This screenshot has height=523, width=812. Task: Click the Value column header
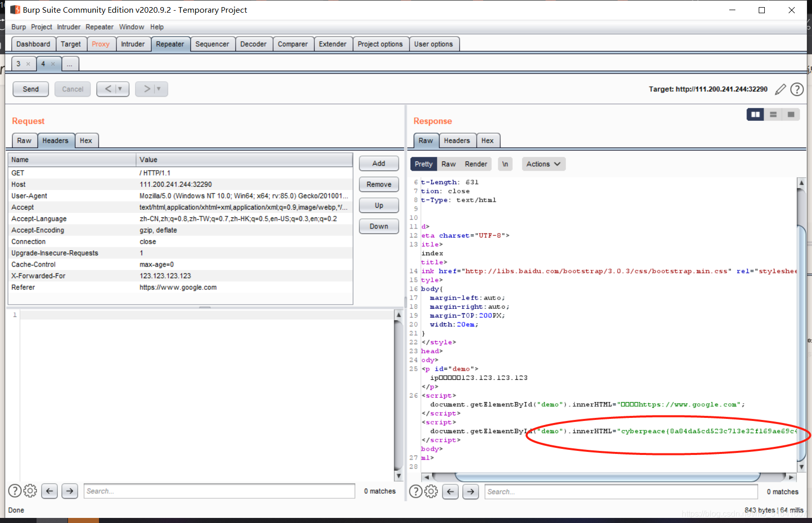tap(244, 159)
